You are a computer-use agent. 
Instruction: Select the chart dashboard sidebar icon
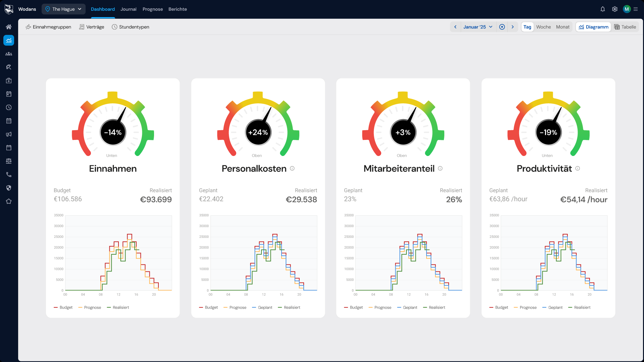click(9, 40)
